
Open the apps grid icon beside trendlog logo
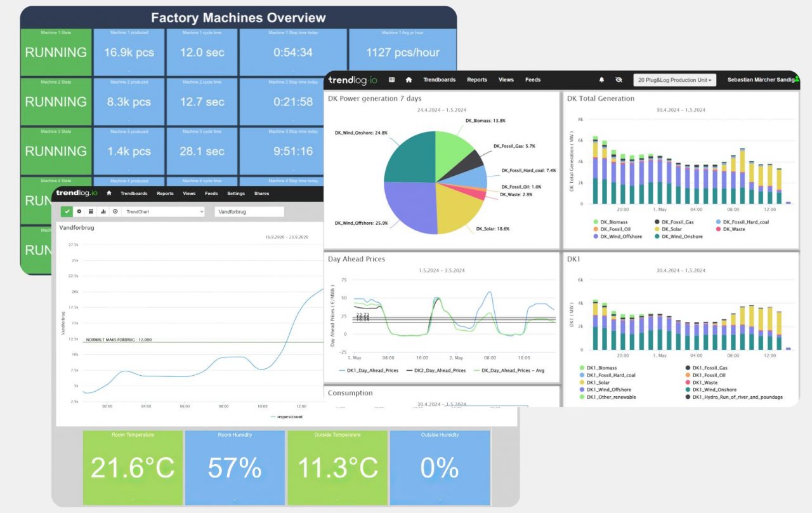(x=392, y=80)
